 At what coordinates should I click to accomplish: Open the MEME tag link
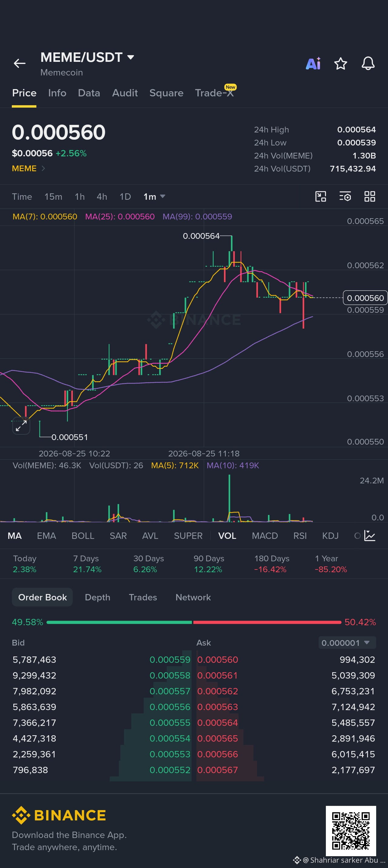click(x=28, y=169)
